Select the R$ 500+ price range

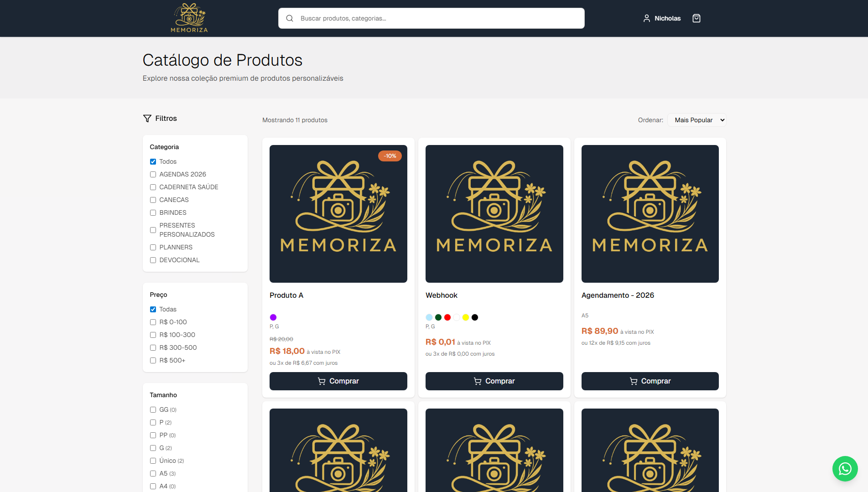(x=153, y=360)
